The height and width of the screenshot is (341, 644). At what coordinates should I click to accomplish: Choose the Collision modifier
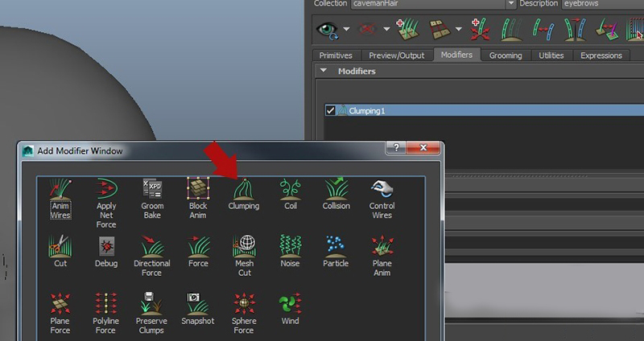coord(336,195)
